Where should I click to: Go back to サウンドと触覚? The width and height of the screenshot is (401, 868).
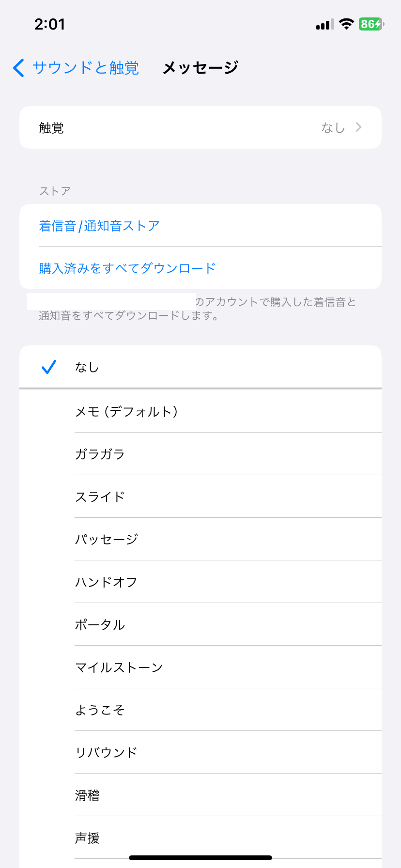85,68
